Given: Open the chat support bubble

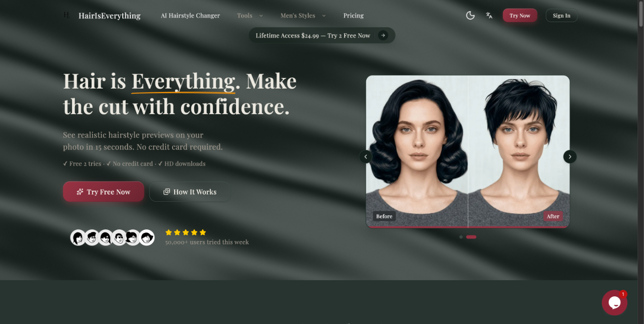Looking at the screenshot, I should (614, 302).
